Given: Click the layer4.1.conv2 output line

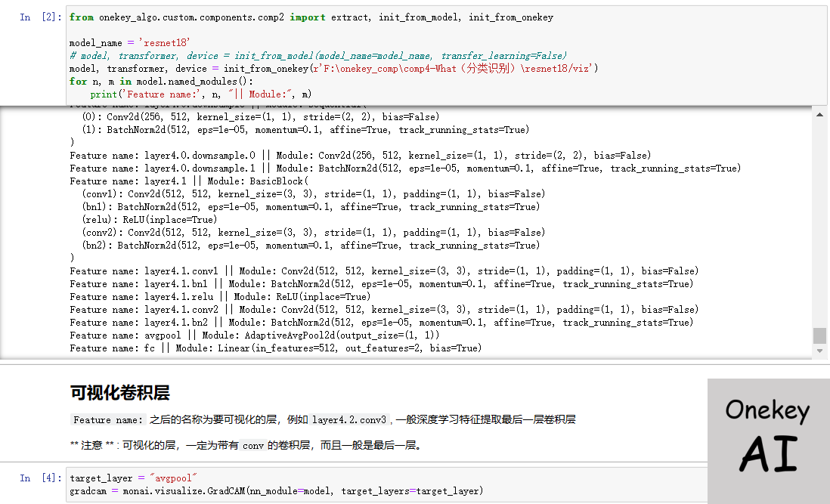Looking at the screenshot, I should [x=383, y=310].
